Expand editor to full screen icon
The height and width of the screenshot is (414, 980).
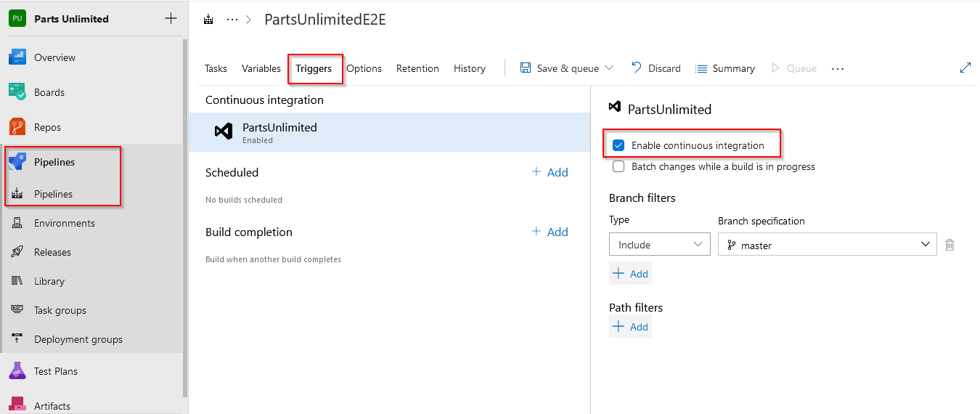click(x=965, y=68)
